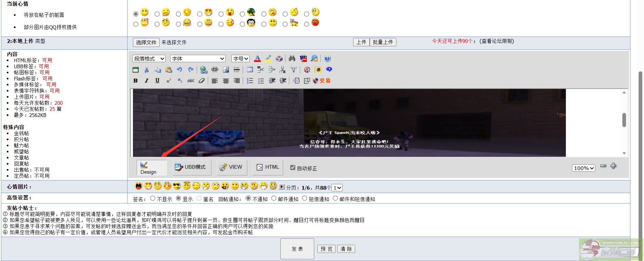This screenshot has width=644, height=261.
Task: Click the editor help question mark icon
Action: click(x=327, y=58)
